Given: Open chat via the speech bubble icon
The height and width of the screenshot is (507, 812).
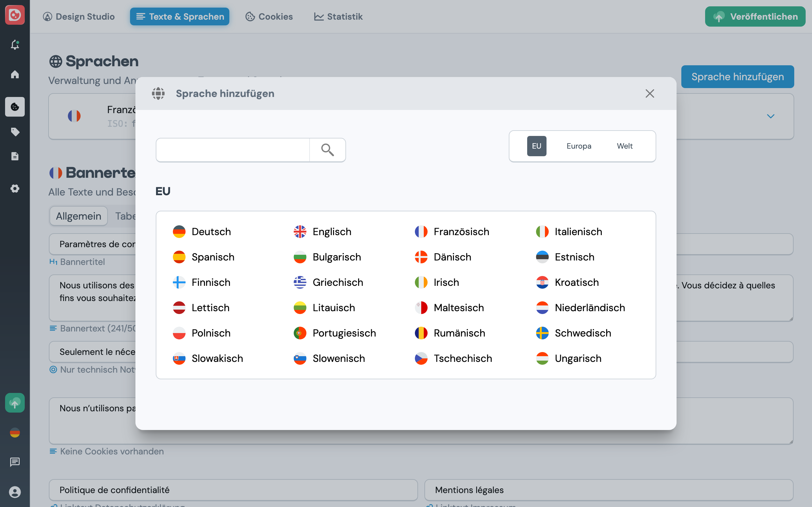Looking at the screenshot, I should 15,462.
